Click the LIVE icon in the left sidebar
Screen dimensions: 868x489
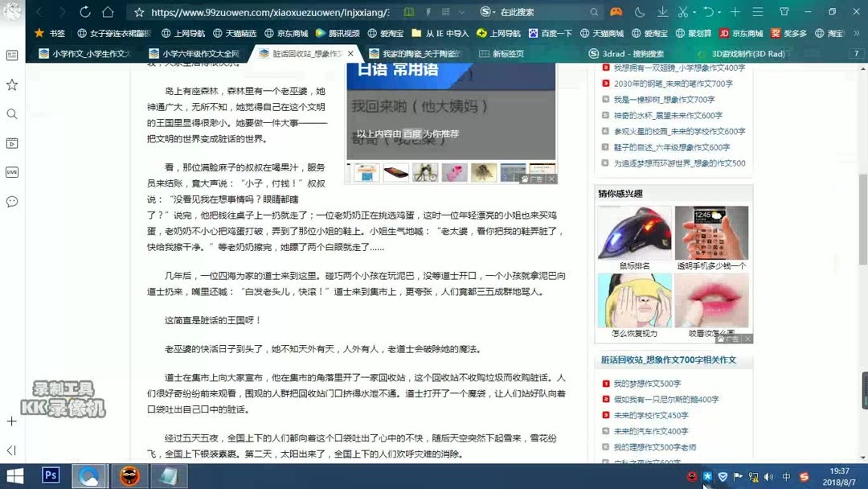[11, 171]
